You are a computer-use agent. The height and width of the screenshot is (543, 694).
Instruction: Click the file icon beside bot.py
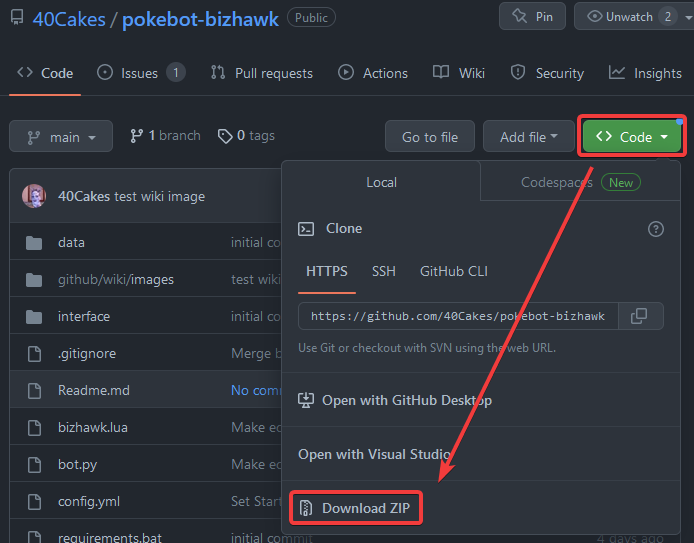pyautogui.click(x=34, y=464)
